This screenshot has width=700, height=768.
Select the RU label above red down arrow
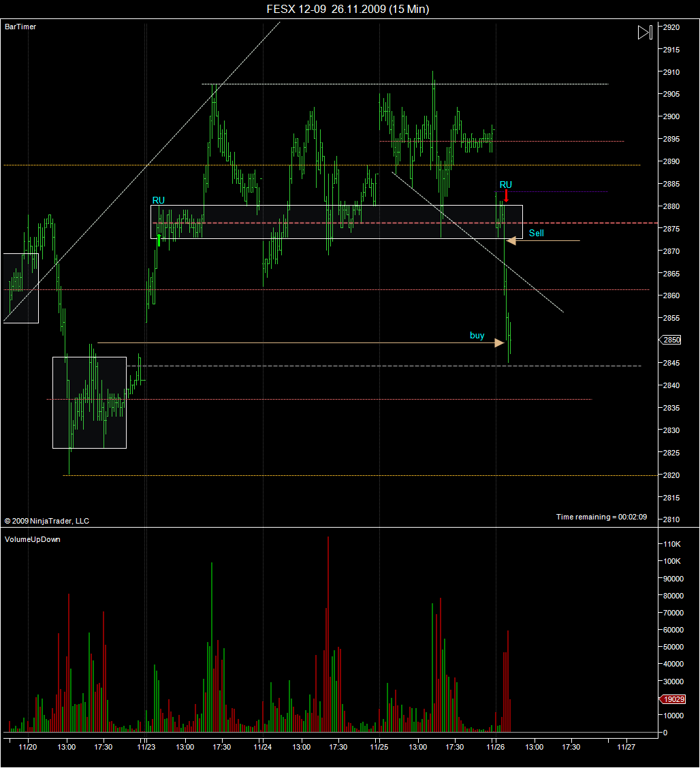click(505, 185)
